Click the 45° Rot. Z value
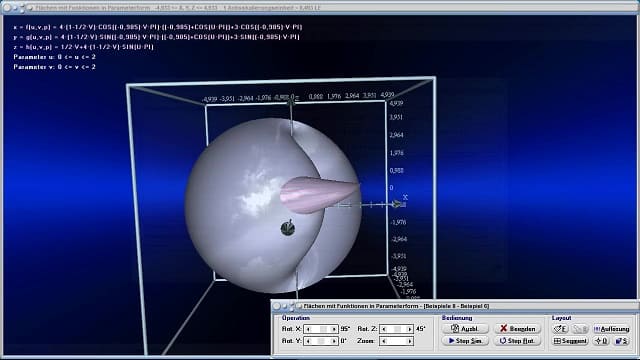640x360 pixels. click(420, 329)
